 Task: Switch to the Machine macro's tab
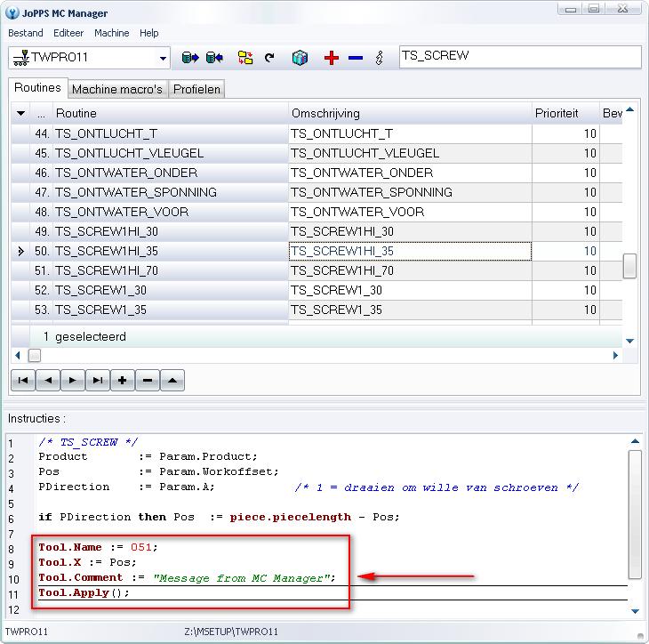click(x=117, y=89)
